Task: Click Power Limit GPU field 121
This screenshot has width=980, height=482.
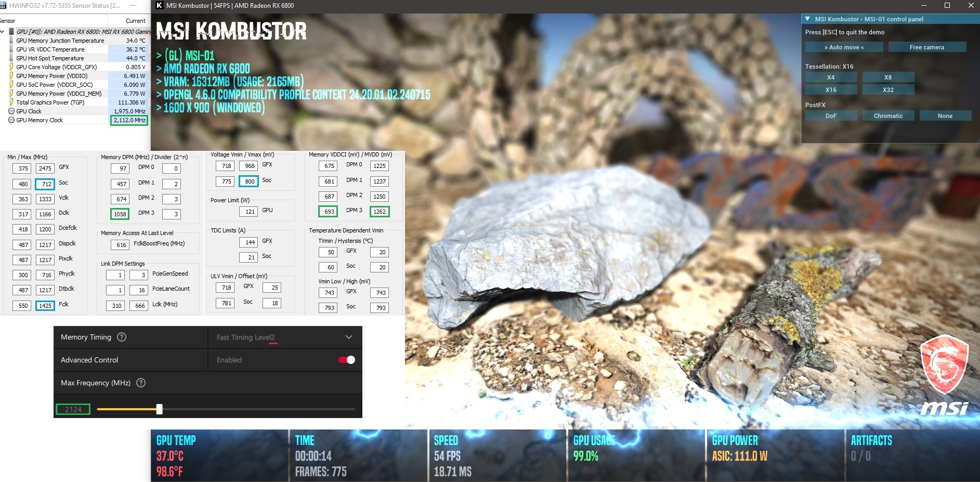Action: click(249, 212)
